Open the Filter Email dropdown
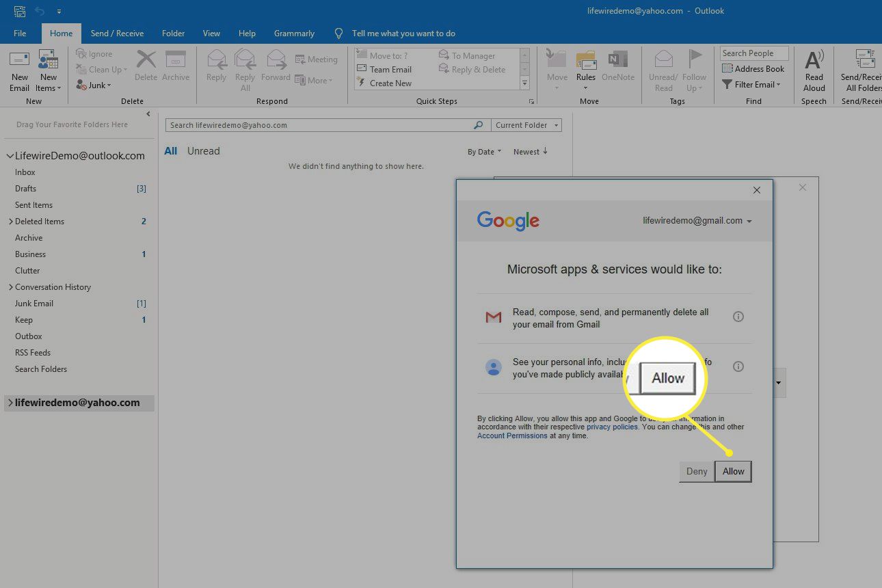Image resolution: width=882 pixels, height=588 pixels. click(x=751, y=84)
